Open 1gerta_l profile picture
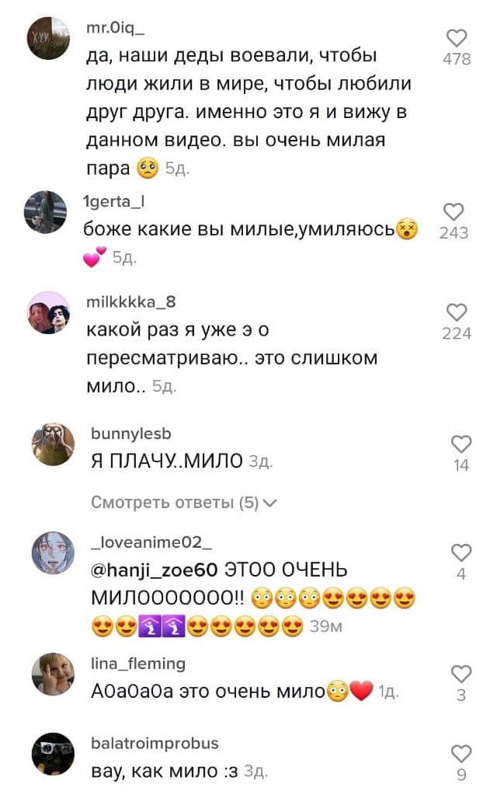 pyautogui.click(x=46, y=212)
